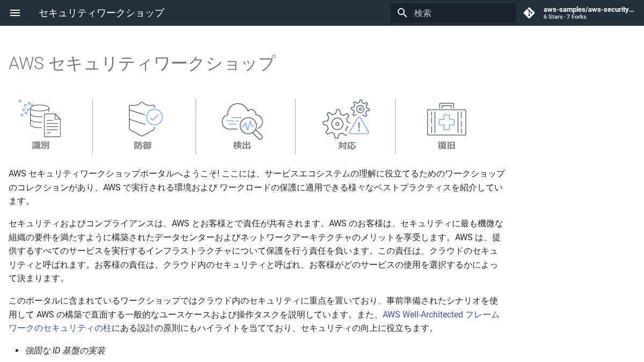Click the セキュリティワークショップ header title
The image size is (644, 362).
pos(101,13)
